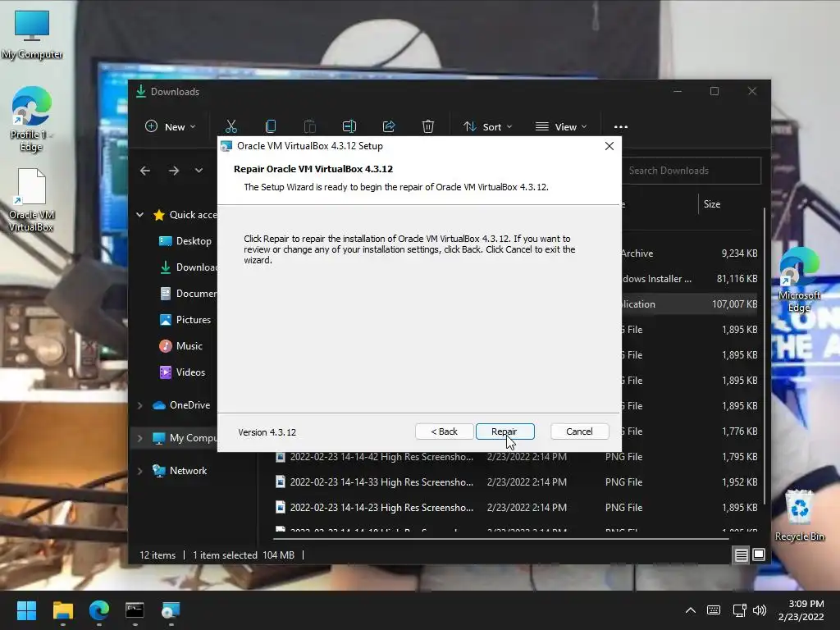The image size is (840, 630).
Task: Go back with the < Back button
Action: click(x=444, y=431)
